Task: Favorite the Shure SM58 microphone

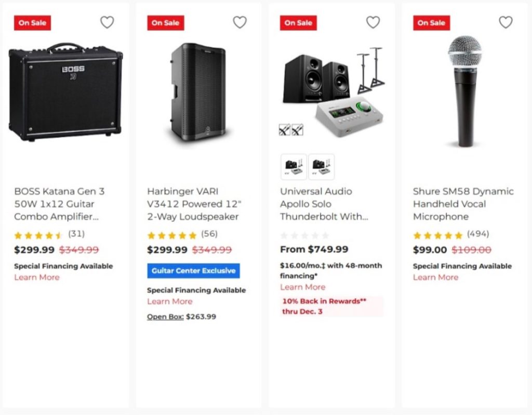Action: click(506, 22)
